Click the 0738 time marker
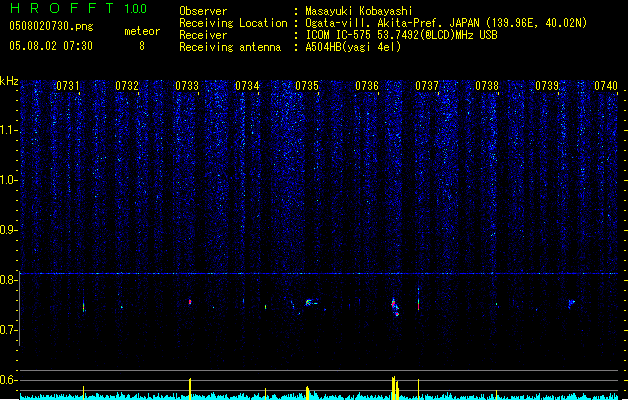This screenshot has width=629, height=400. pyautogui.click(x=487, y=86)
